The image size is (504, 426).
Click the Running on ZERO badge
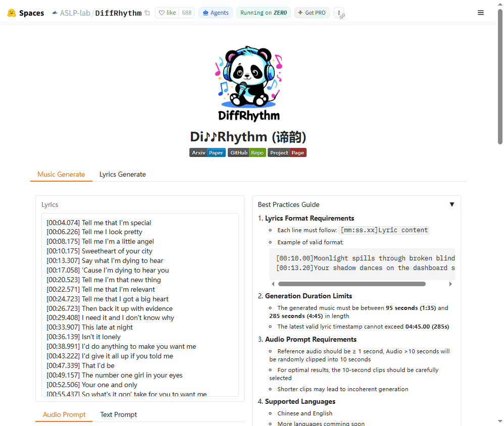click(264, 13)
